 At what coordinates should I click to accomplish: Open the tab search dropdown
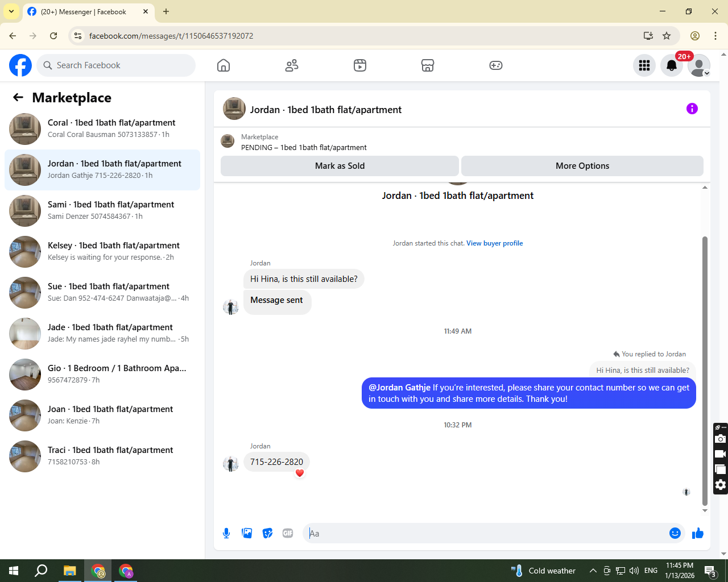tap(11, 11)
